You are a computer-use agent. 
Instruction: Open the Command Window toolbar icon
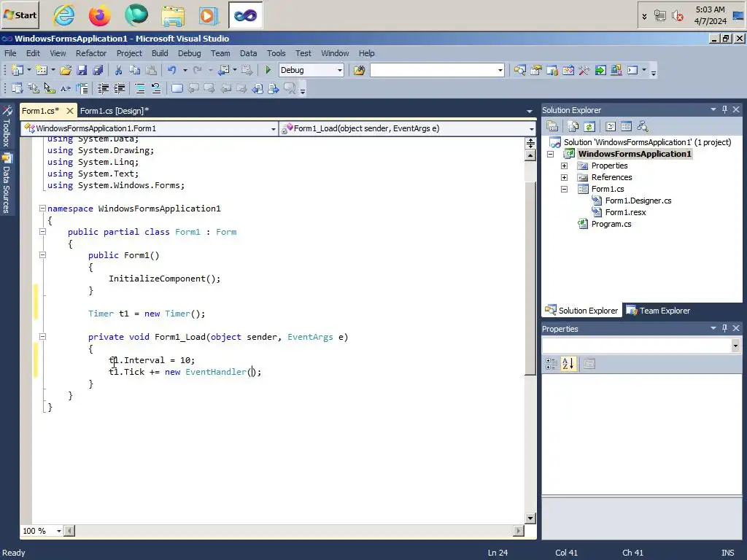click(632, 71)
